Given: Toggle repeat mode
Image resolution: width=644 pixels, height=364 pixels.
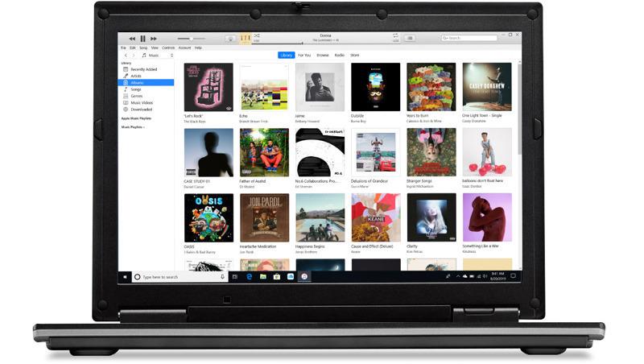Looking at the screenshot, I should 395,35.
